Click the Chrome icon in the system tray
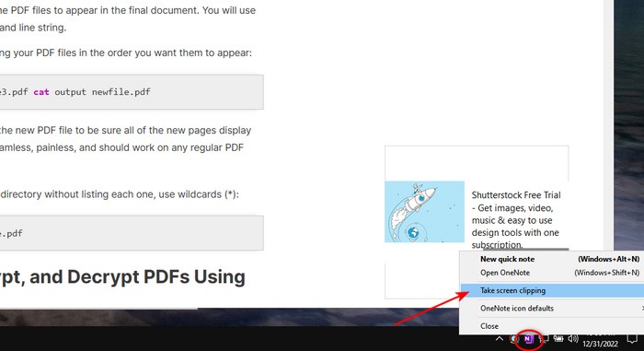The width and height of the screenshot is (644, 351). pyautogui.click(x=513, y=339)
